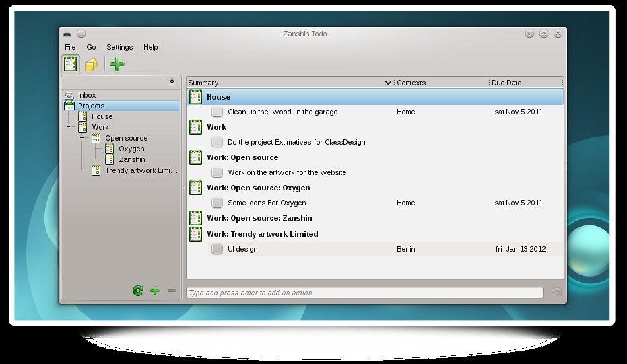Open the File menu
Screen dimensions: 627x364
pyautogui.click(x=70, y=47)
